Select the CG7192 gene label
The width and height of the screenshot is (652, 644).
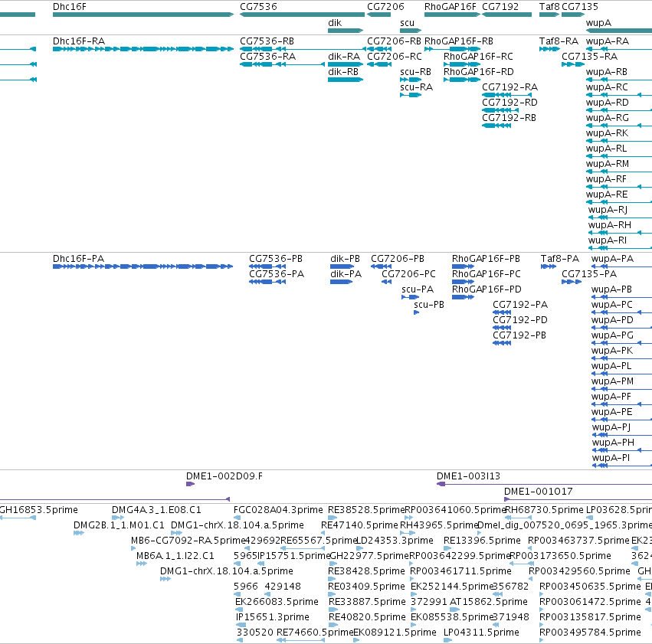click(500, 7)
